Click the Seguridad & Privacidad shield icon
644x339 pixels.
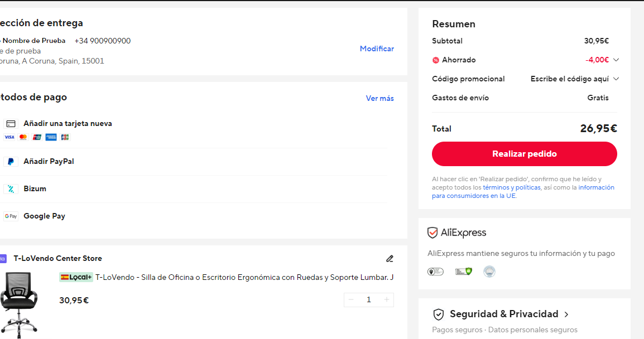point(439,314)
